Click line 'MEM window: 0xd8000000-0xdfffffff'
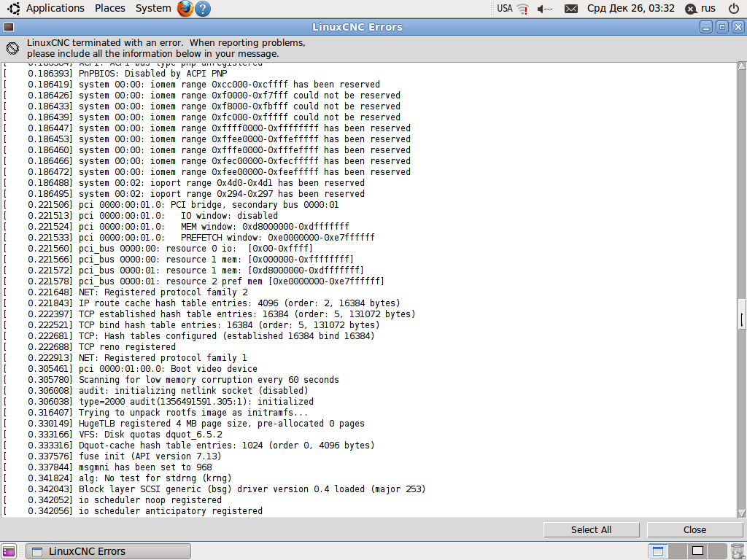 tap(265, 227)
